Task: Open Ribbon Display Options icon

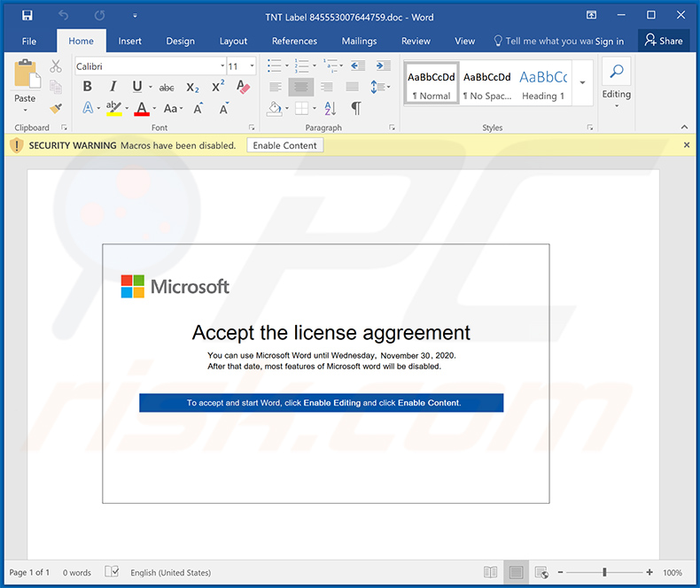Action: coord(591,15)
